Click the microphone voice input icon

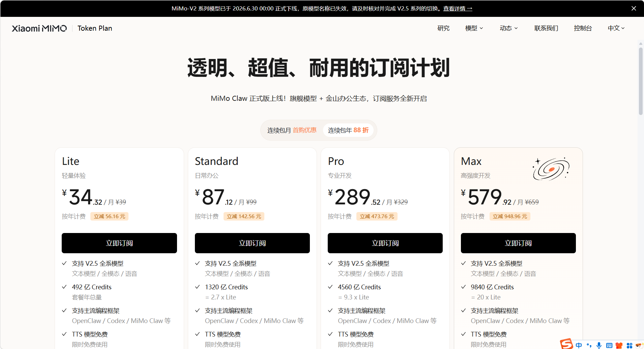pos(599,345)
